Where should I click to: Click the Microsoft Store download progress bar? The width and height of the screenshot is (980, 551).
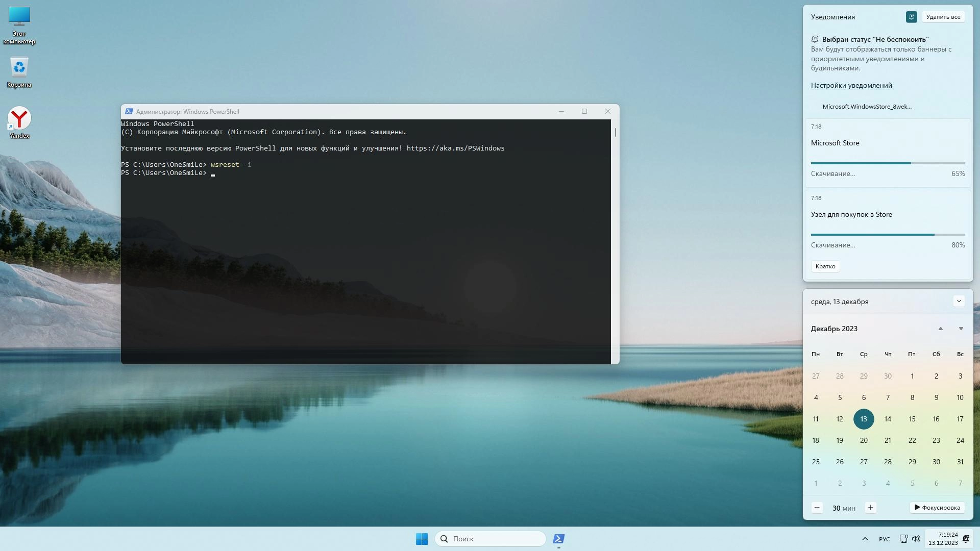[x=887, y=163]
